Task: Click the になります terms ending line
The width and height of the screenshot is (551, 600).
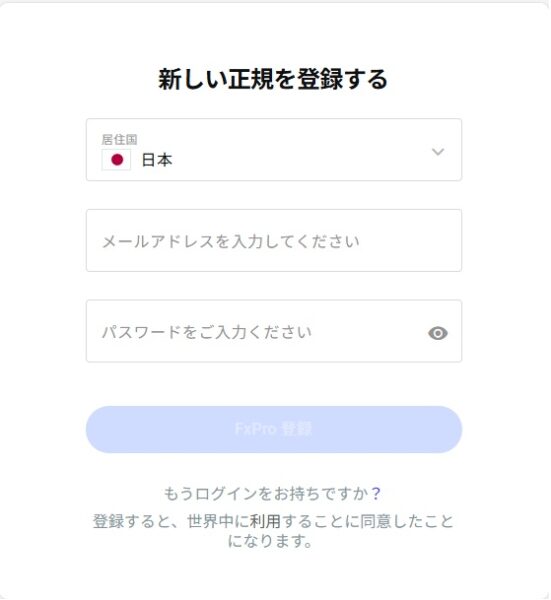Action: (270, 541)
